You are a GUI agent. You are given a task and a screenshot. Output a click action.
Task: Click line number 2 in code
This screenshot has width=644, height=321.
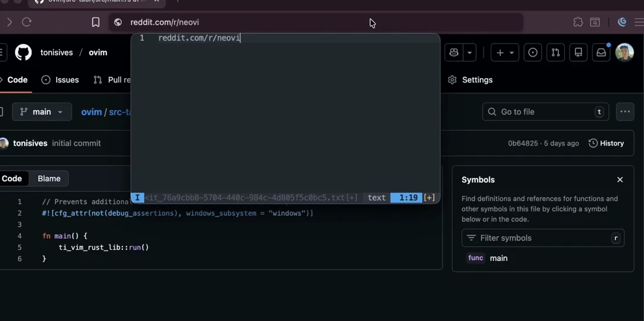[19, 214]
